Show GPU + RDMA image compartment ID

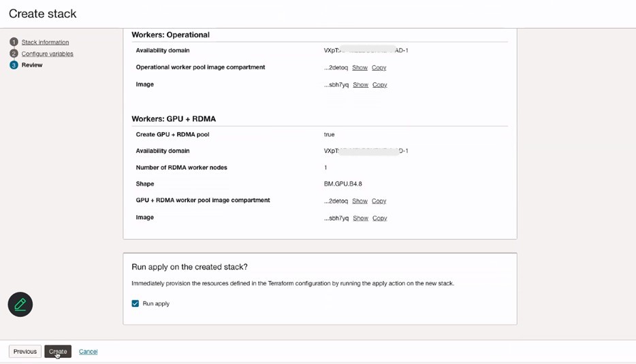(x=360, y=201)
